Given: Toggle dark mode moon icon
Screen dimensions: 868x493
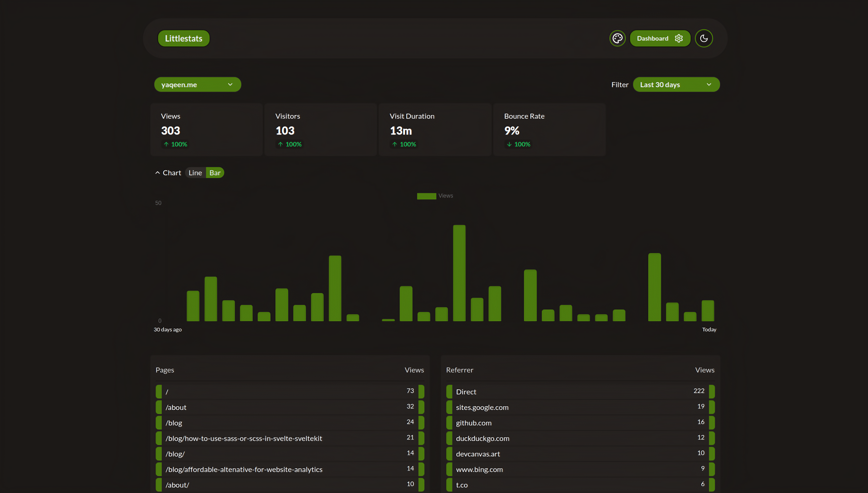Looking at the screenshot, I should coord(704,38).
